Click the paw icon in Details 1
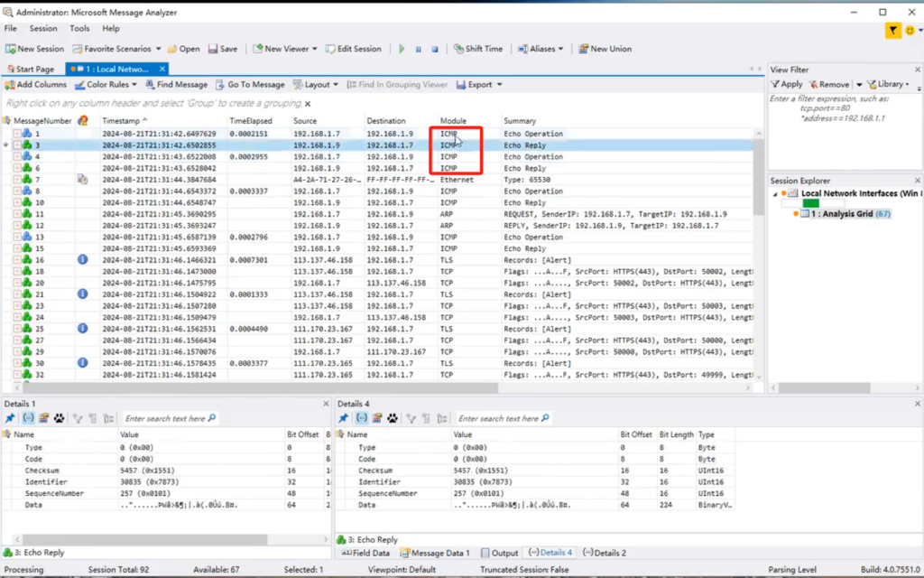Screen dimensions: 924x578 (x=59, y=418)
